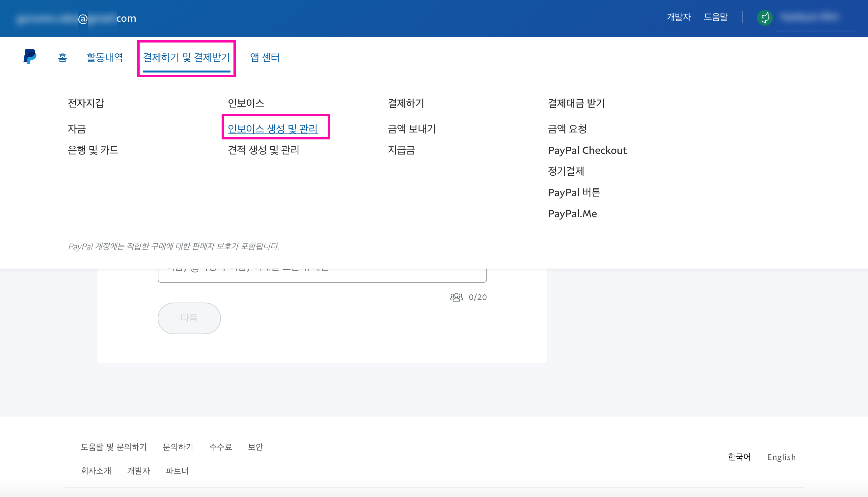Click the 결제하기 column heading
This screenshot has width=868, height=497.
coord(406,103)
